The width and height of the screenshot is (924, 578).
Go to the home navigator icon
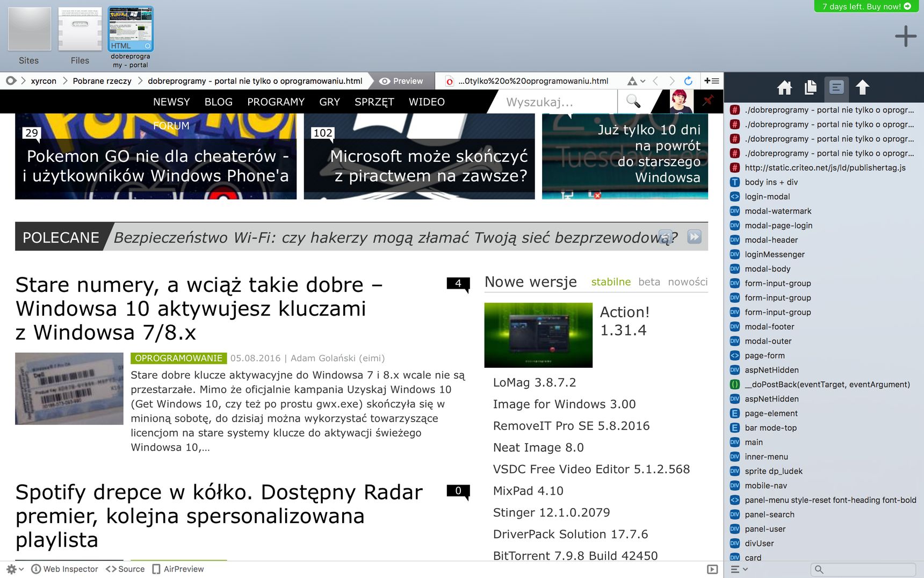[784, 87]
